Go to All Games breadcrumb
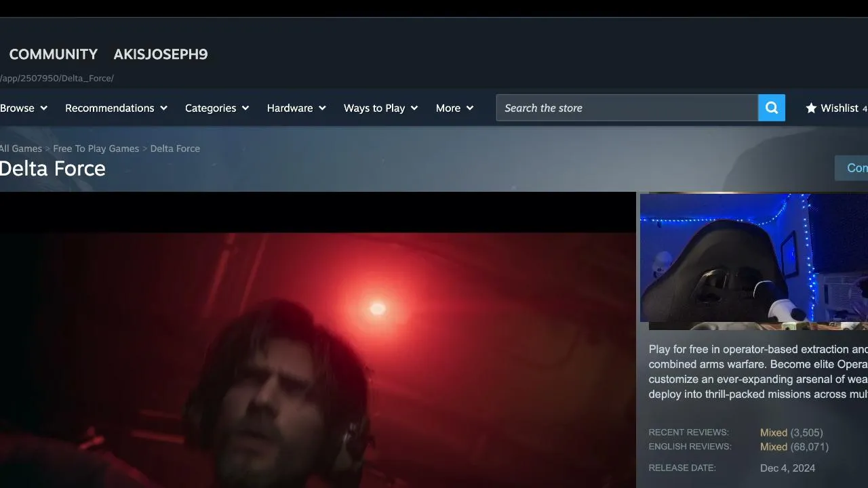 pos(21,148)
